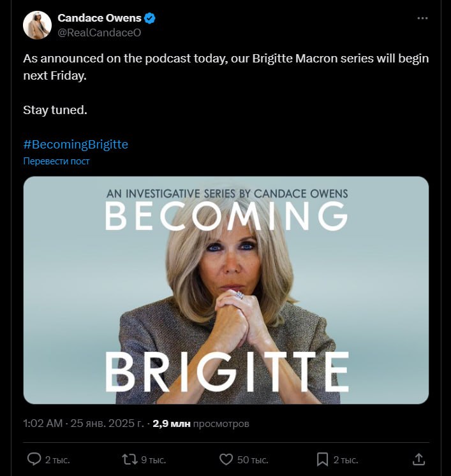
Task: Open the Becoming Brigitte image
Action: (226, 290)
